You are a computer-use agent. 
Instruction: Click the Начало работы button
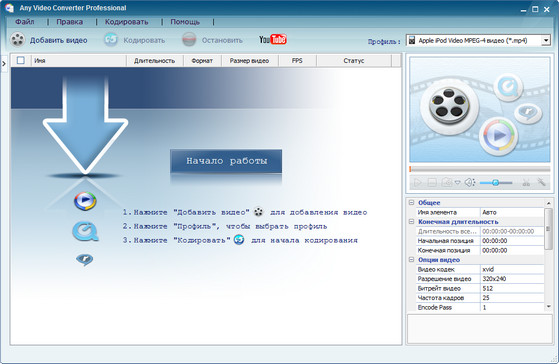(226, 161)
